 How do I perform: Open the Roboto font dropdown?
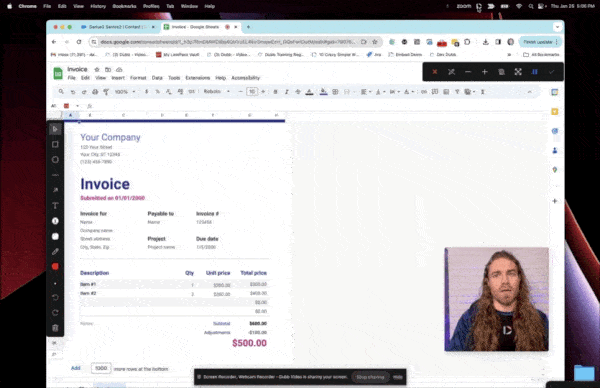coord(217,92)
